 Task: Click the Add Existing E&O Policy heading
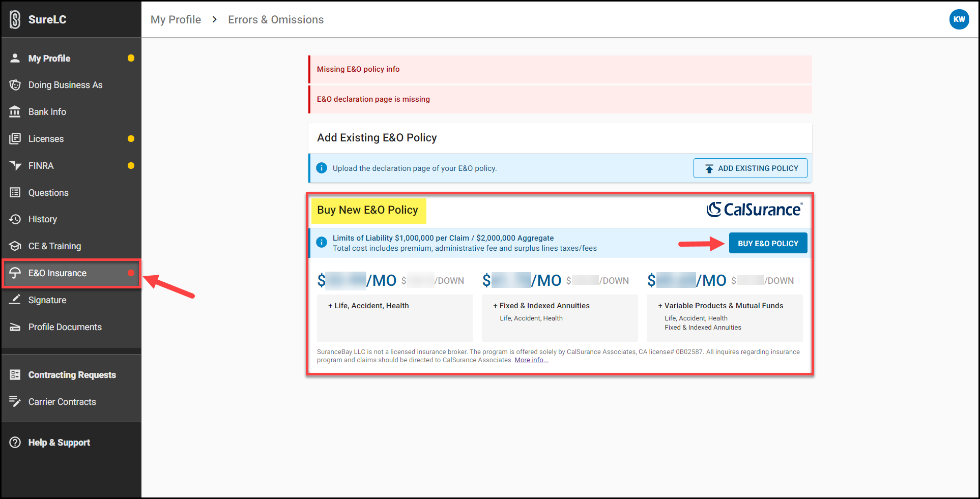[377, 137]
